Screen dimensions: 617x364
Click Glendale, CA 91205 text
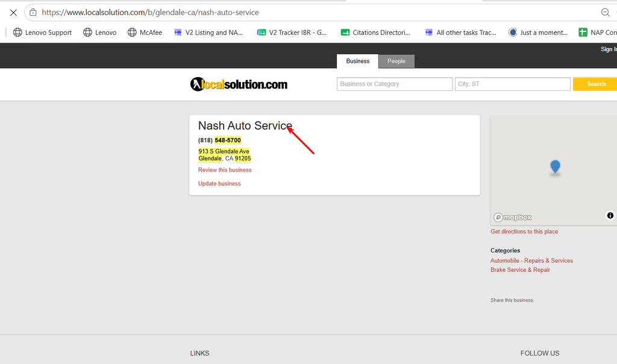[225, 158]
